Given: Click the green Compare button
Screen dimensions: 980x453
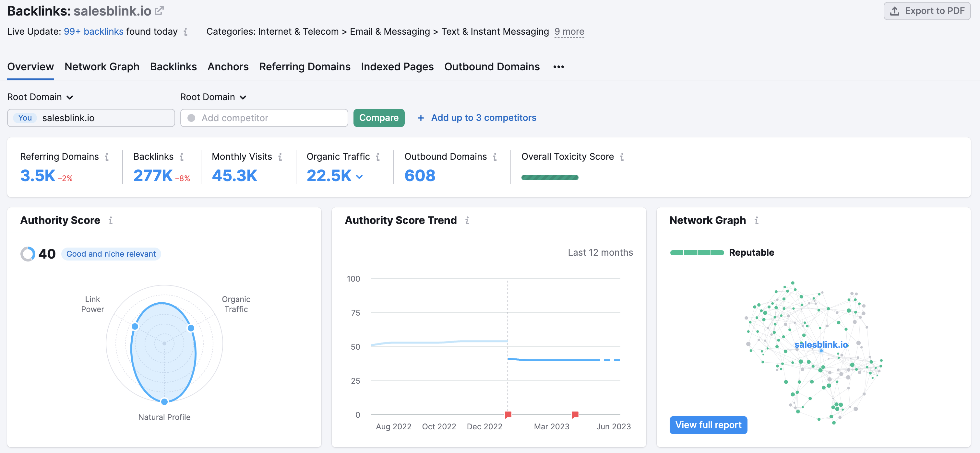Looking at the screenshot, I should tap(378, 118).
